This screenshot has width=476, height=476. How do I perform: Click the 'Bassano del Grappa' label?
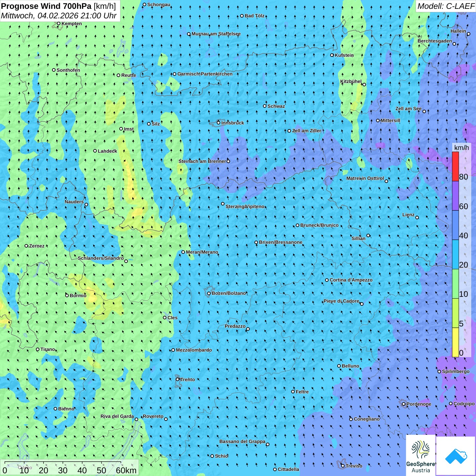point(242,441)
